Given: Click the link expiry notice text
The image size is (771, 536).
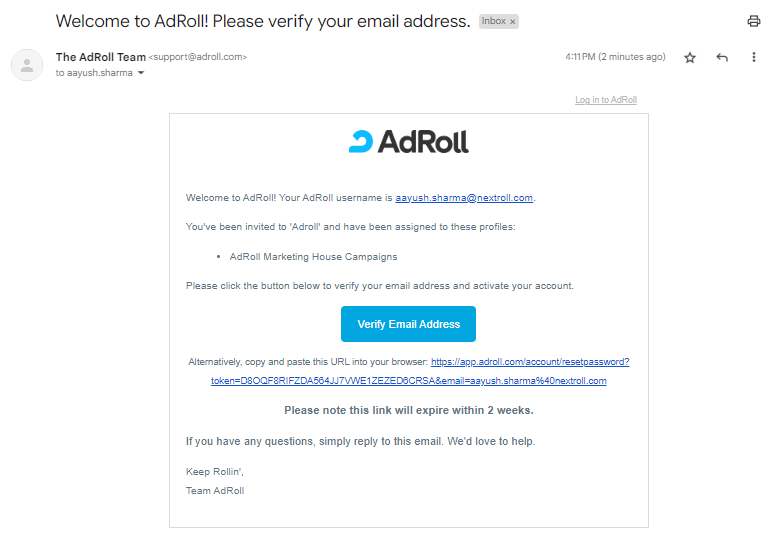Looking at the screenshot, I should pos(408,410).
